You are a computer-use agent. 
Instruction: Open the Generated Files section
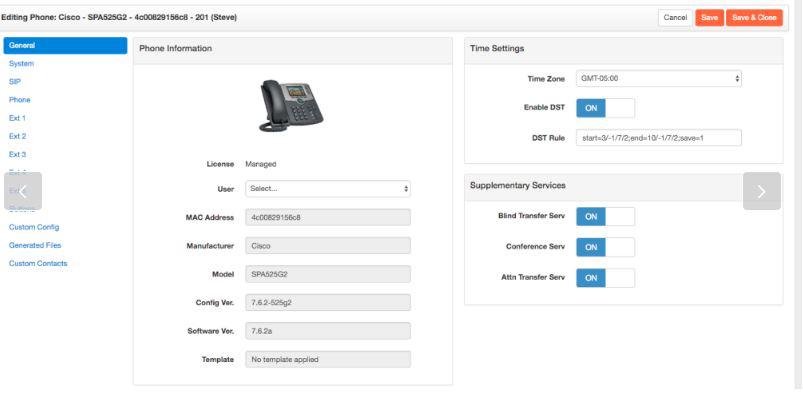tap(35, 245)
